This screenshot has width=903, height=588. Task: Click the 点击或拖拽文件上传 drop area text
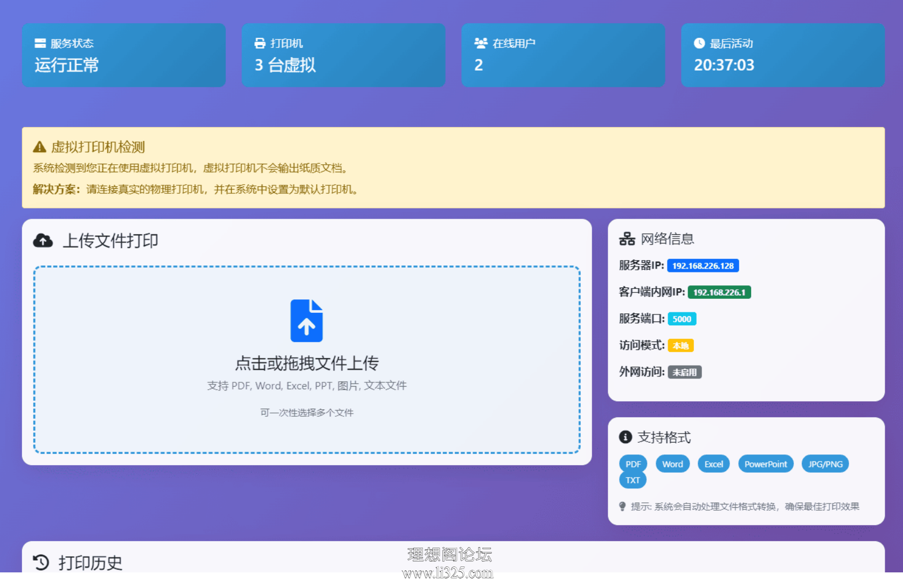tap(307, 363)
